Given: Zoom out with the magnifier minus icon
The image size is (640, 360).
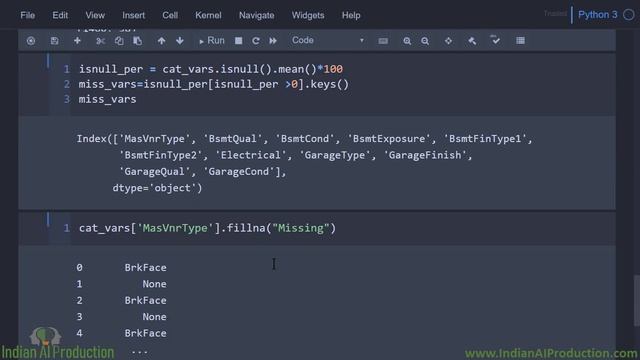Looking at the screenshot, I should [425, 41].
